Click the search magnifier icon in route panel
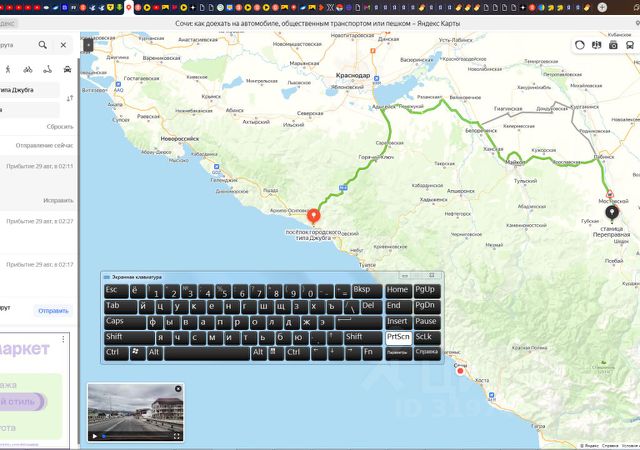 [x=42, y=45]
